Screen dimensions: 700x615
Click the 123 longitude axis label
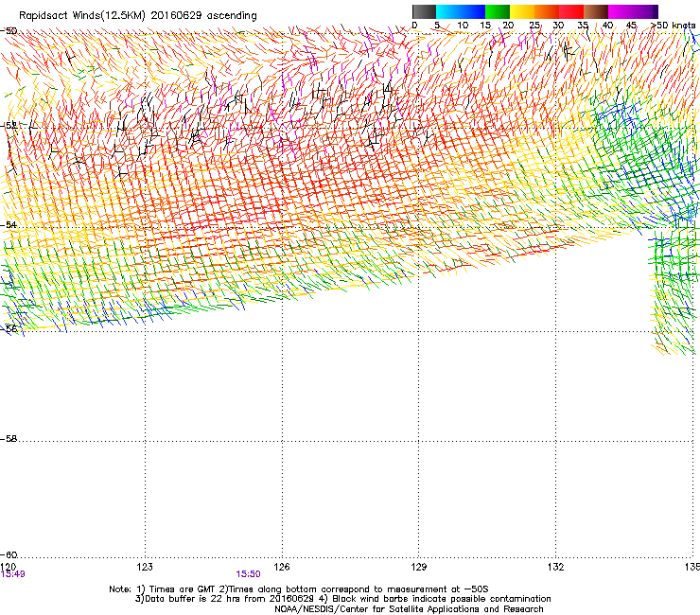(x=145, y=567)
